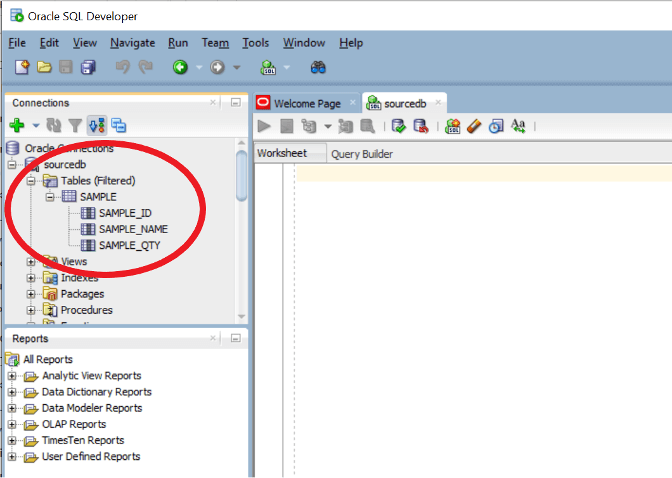Viewport: 672px width, 478px height.
Task: Click the gray Forward navigation button
Action: coord(217,67)
